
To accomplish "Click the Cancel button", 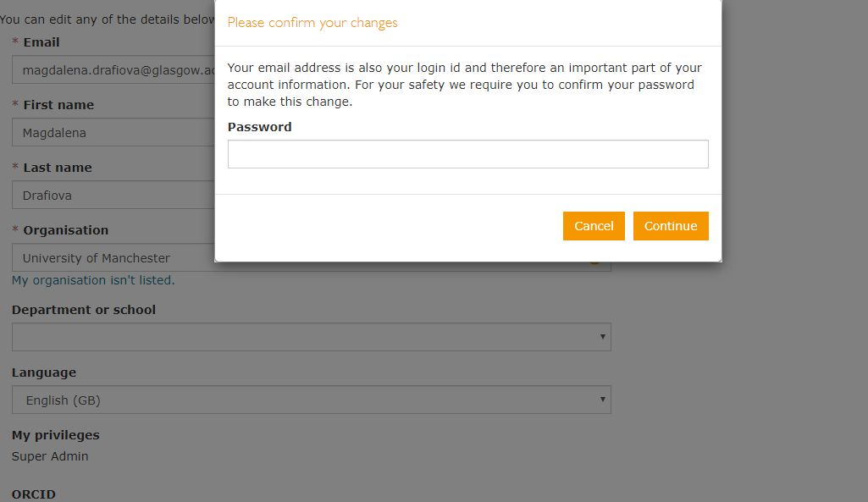I will [594, 226].
